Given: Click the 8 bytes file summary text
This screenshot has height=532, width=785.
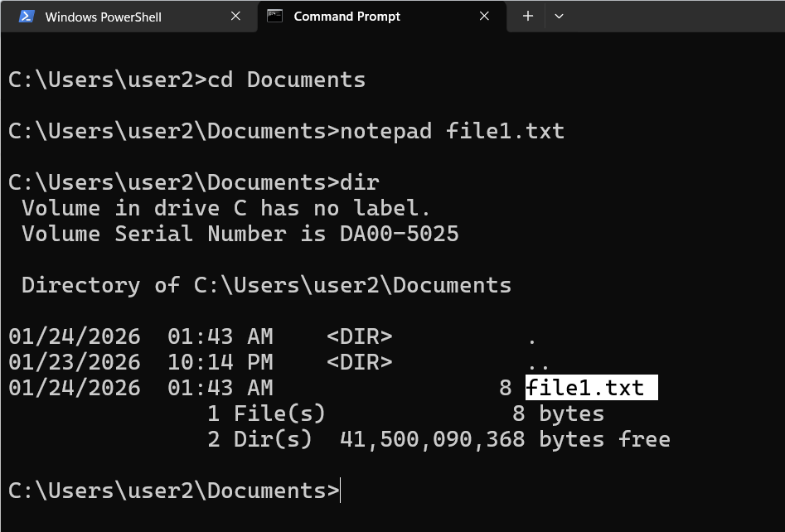Looking at the screenshot, I should coord(559,413).
